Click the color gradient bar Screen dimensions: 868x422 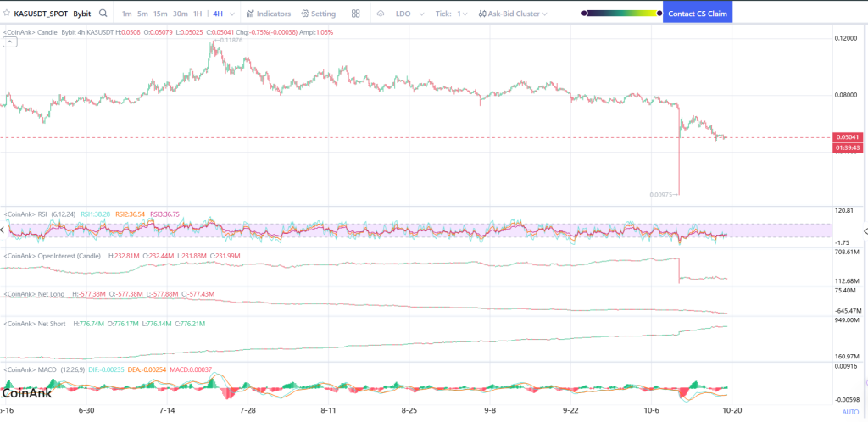coord(621,14)
